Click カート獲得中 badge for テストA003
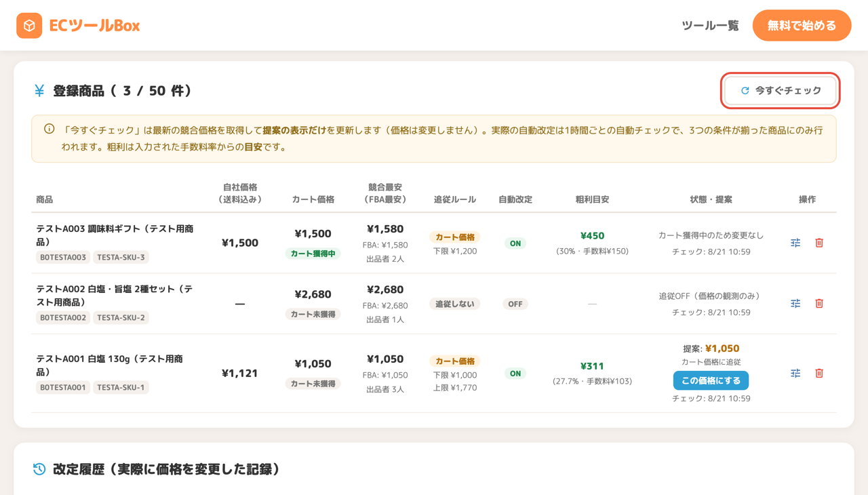The height and width of the screenshot is (495, 868). 313,254
